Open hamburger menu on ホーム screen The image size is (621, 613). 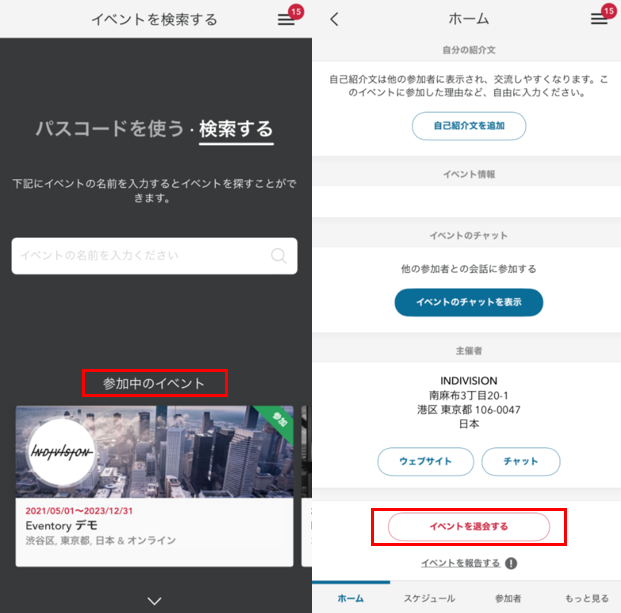click(x=599, y=19)
